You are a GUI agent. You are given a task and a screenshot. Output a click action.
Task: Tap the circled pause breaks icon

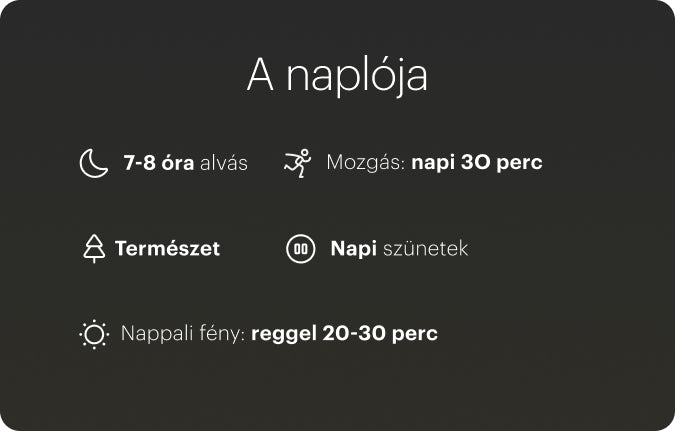point(301,248)
